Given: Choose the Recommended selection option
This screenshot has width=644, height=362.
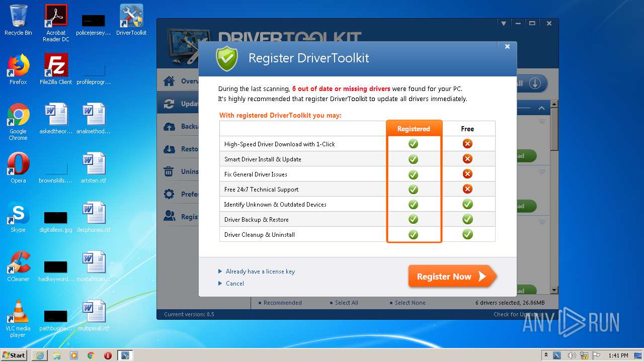Looking at the screenshot, I should click(280, 303).
